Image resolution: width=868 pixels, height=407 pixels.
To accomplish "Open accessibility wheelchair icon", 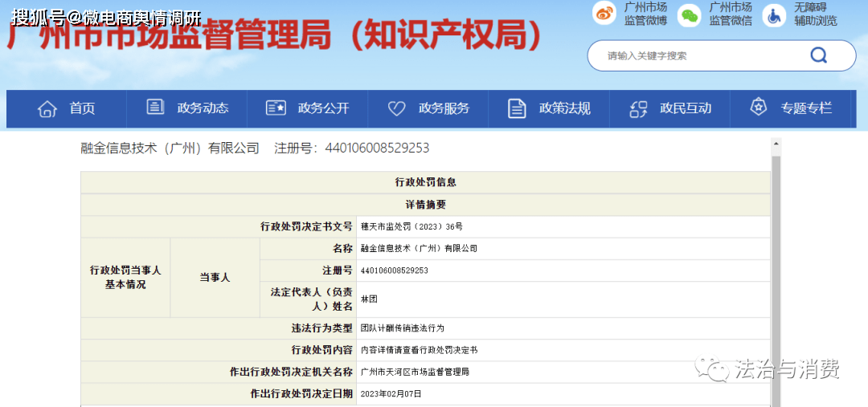I will (x=773, y=14).
